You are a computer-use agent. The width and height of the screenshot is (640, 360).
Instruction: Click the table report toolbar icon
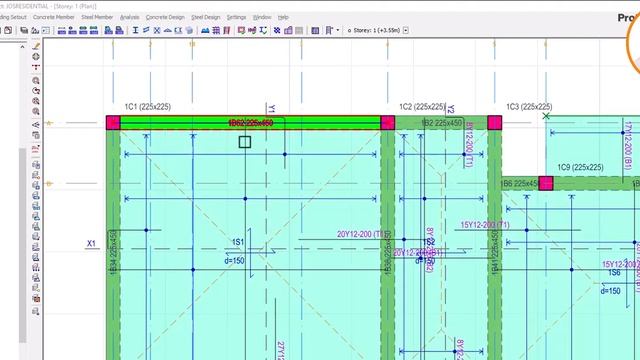(315, 30)
